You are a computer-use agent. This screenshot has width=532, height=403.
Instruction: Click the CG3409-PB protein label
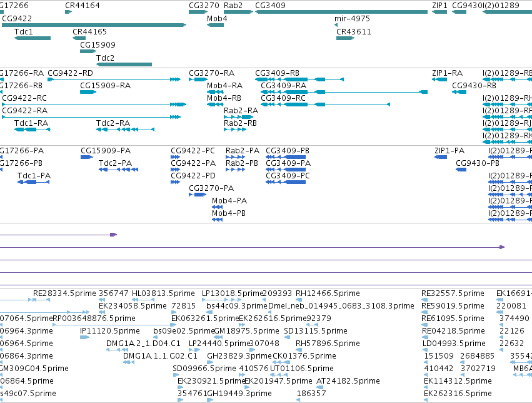[x=288, y=151]
